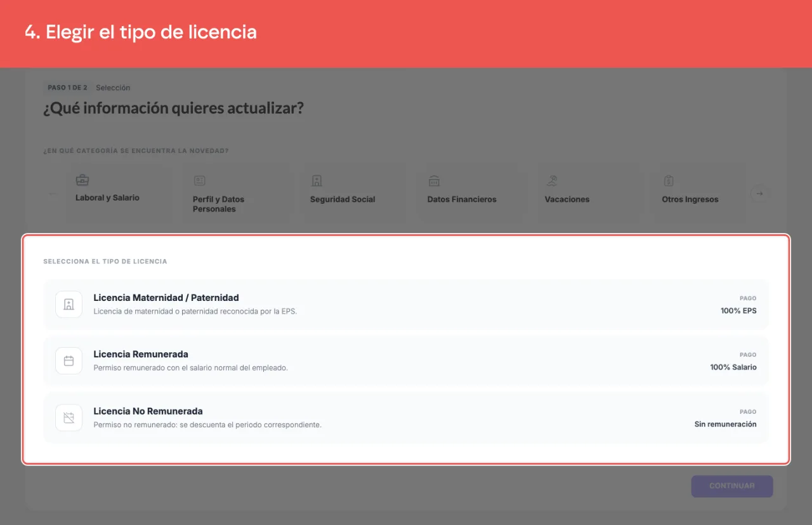
Task: Click the '100% EPS' payment value
Action: [738, 311]
